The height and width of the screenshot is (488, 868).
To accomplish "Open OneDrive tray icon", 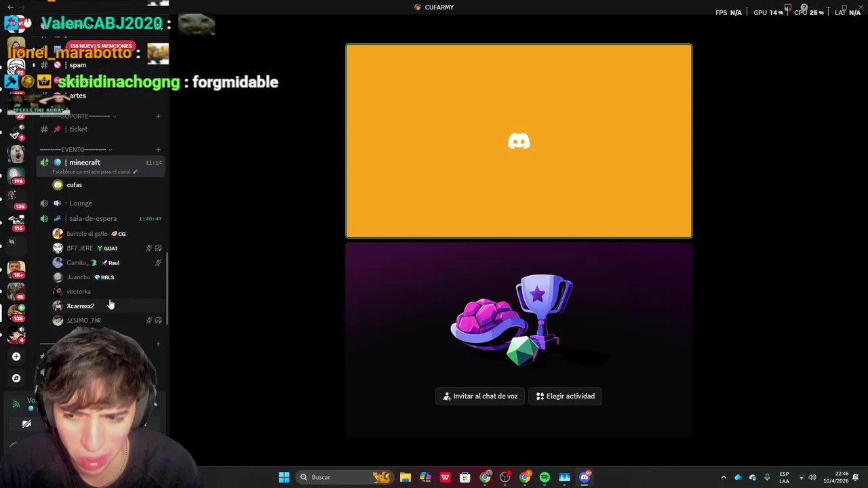I will [x=738, y=477].
